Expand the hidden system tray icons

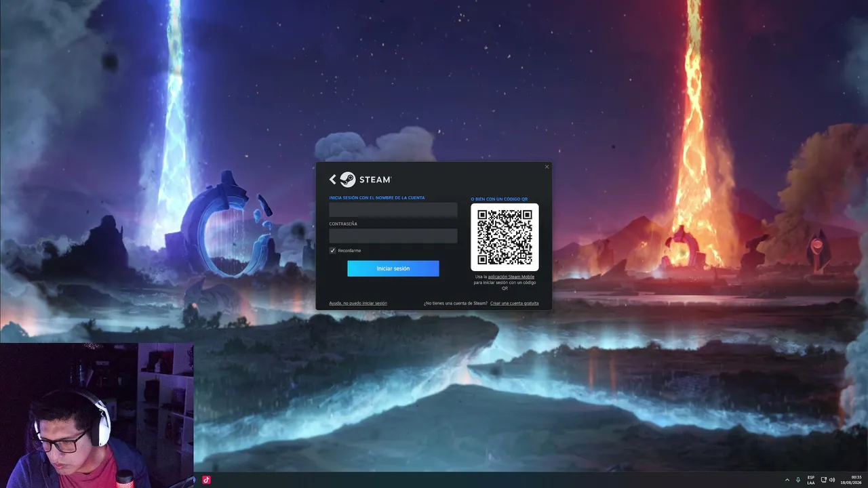[787, 480]
